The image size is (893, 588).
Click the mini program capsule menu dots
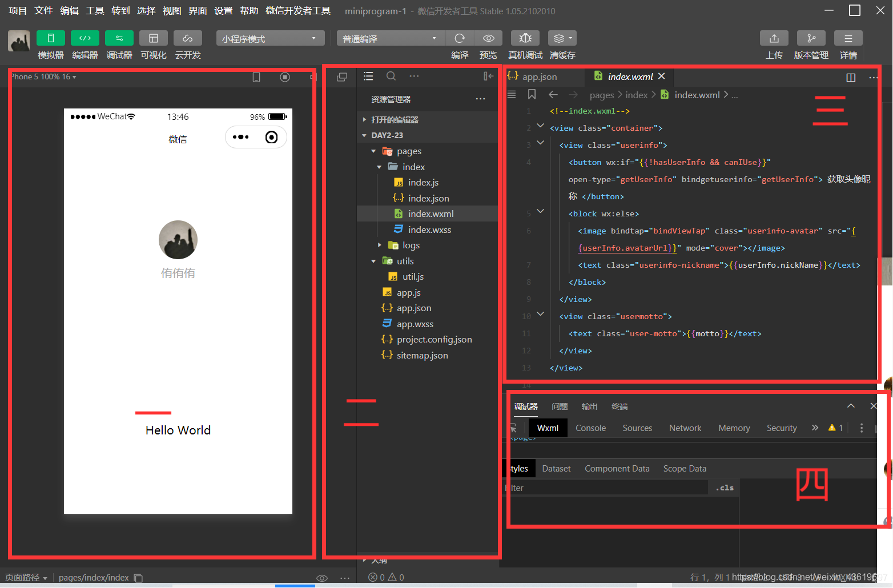(x=240, y=137)
